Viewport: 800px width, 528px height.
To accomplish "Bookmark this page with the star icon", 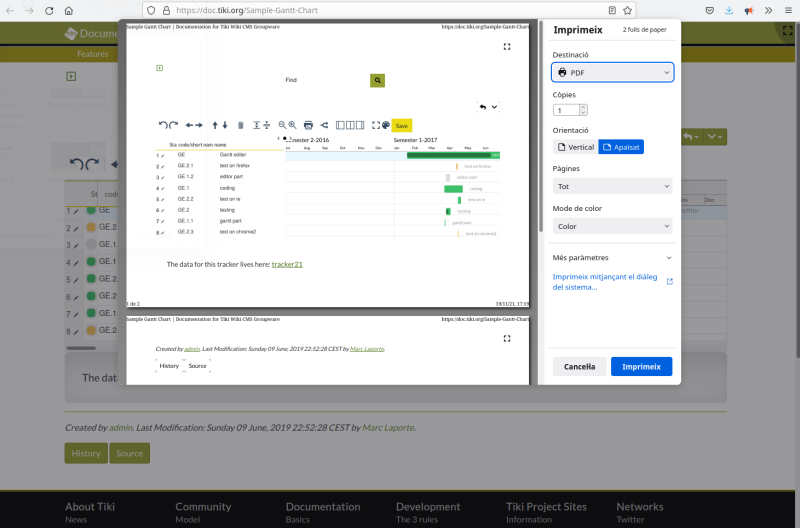I will pyautogui.click(x=628, y=10).
